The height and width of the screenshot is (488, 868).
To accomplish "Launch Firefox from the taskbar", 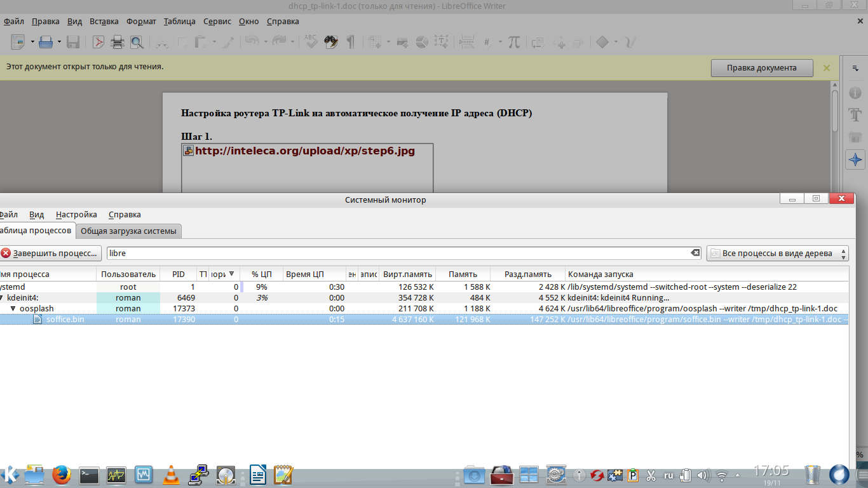I will (x=62, y=475).
